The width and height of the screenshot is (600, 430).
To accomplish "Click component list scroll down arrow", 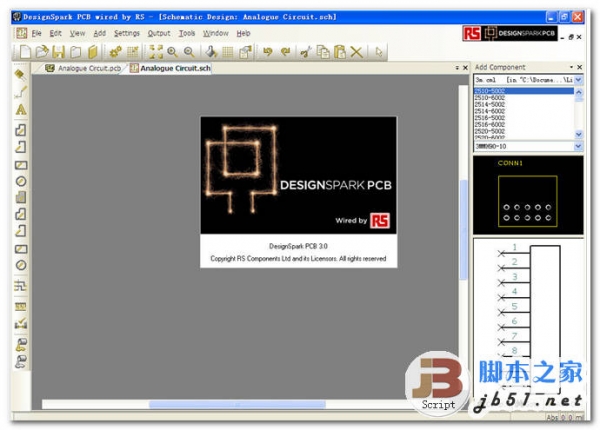I will point(579,134).
